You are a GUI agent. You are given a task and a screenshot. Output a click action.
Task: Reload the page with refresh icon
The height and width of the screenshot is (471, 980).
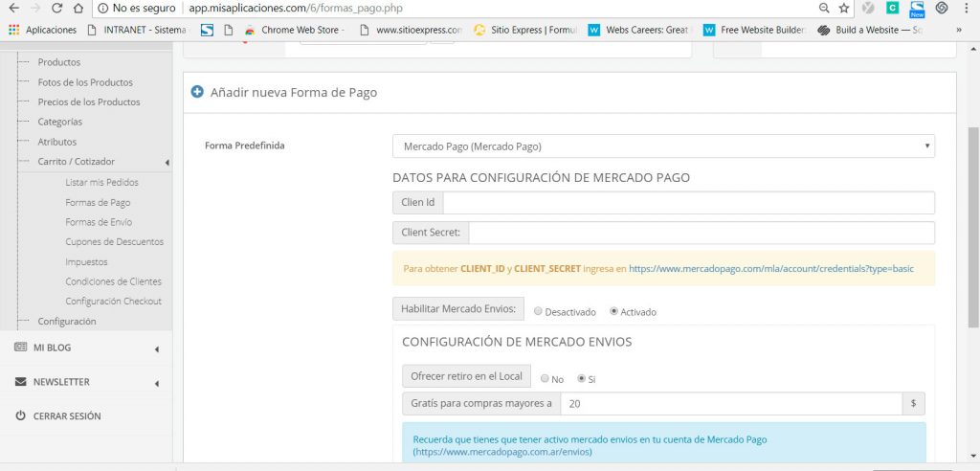[56, 8]
